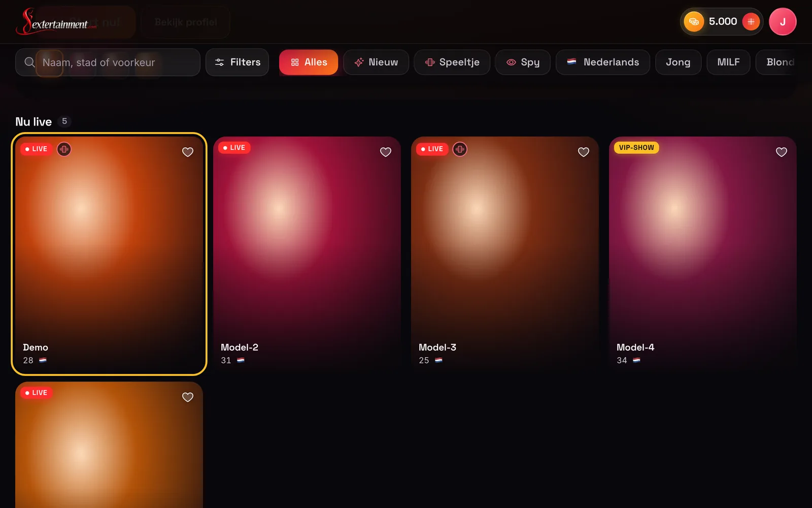The height and width of the screenshot is (508, 812).
Task: Filter by MILF category
Action: [728, 62]
